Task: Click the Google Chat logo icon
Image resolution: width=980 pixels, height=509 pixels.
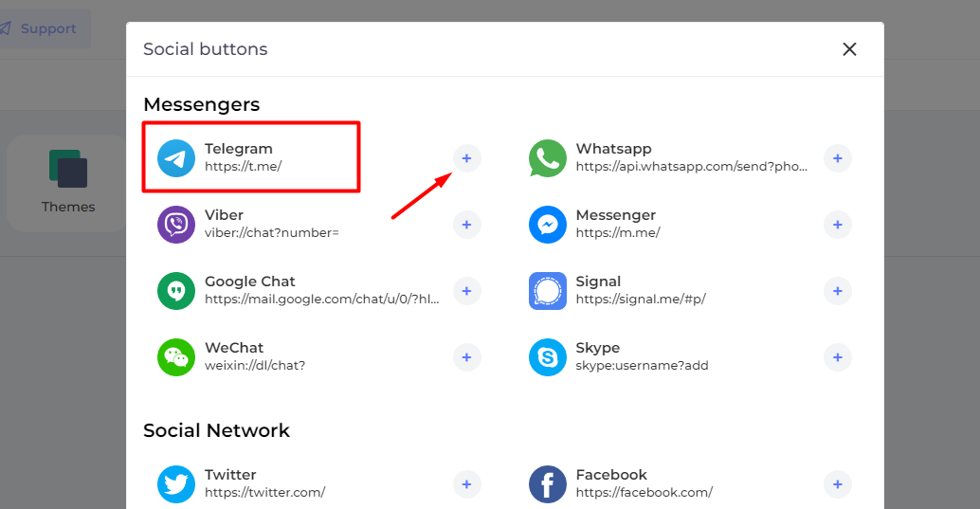Action: click(x=176, y=291)
